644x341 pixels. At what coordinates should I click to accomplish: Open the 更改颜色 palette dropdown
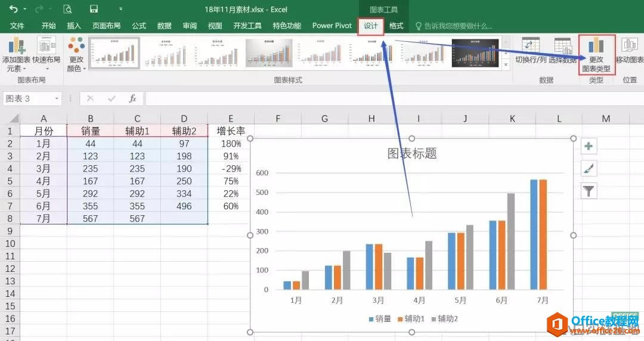click(76, 55)
